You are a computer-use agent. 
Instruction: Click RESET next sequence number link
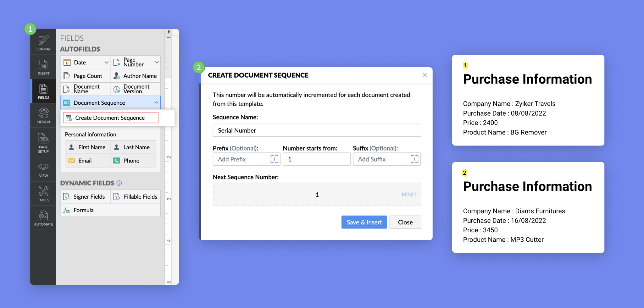409,195
